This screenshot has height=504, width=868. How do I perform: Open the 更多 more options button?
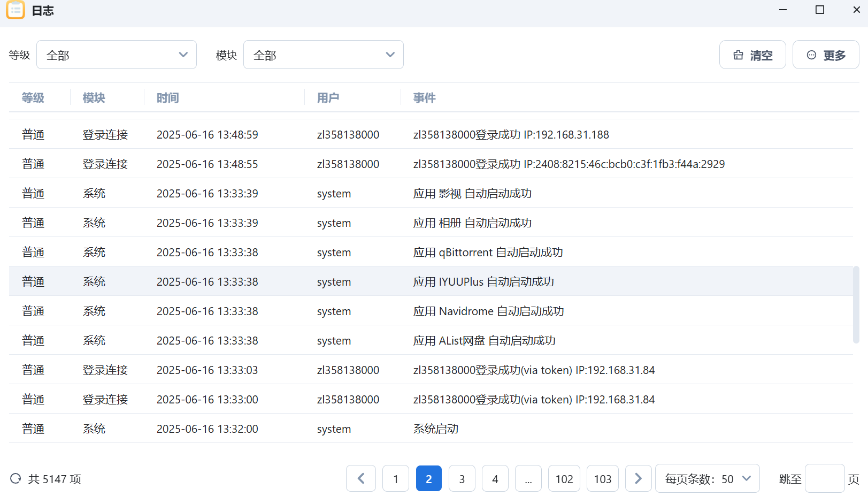coord(826,55)
